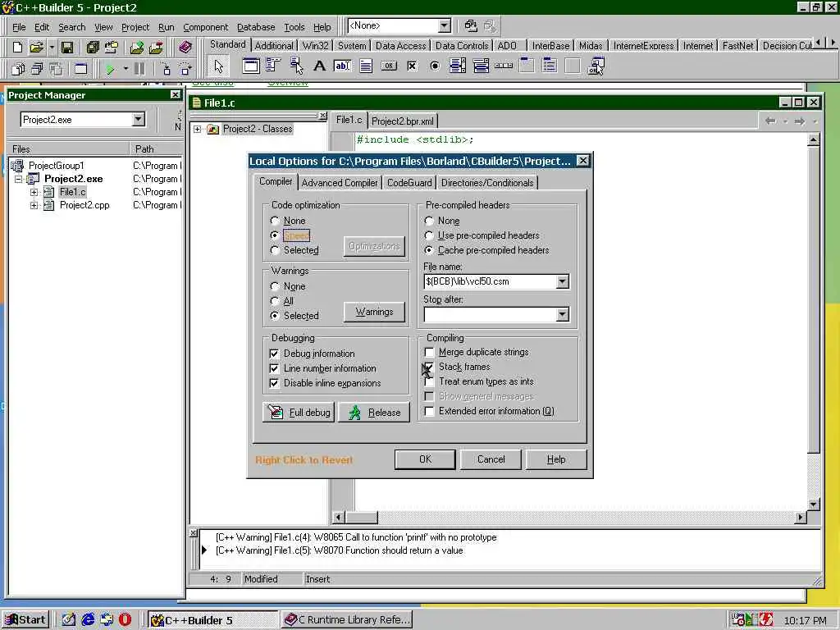Select the Label 'A' component icon
The image size is (840, 630).
(319, 66)
